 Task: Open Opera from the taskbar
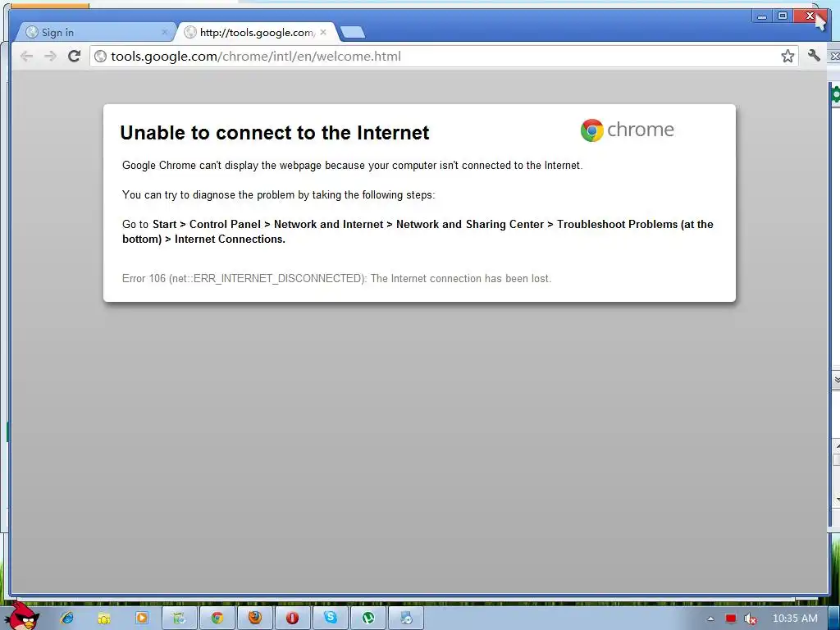click(293, 619)
